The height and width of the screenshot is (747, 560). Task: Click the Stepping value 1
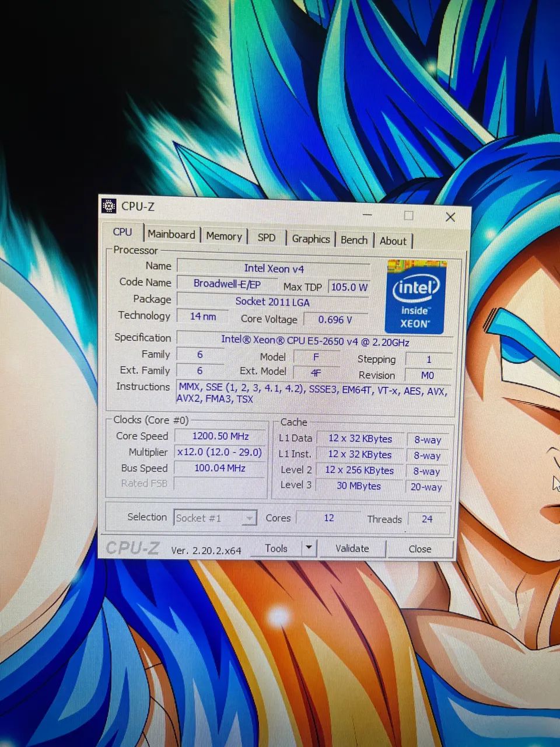coord(429,359)
